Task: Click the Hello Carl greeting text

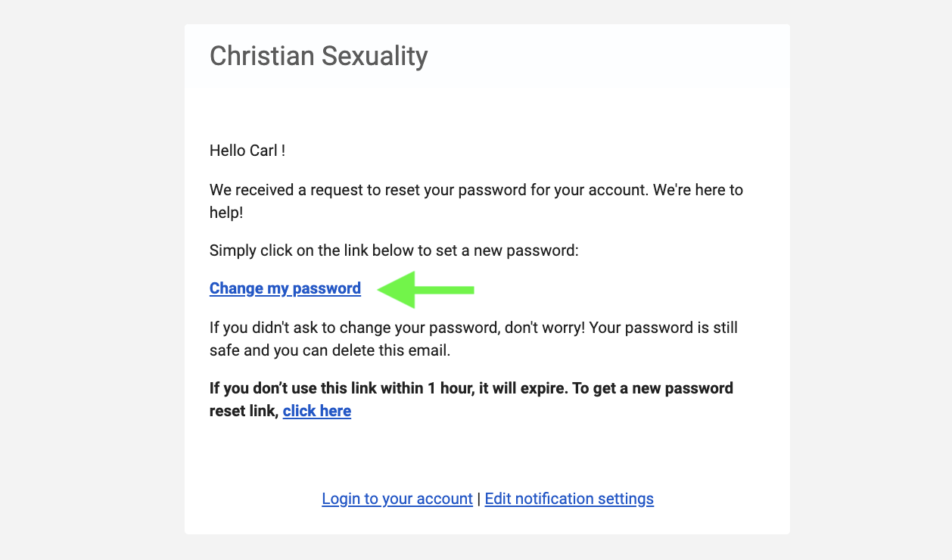Action: click(247, 151)
